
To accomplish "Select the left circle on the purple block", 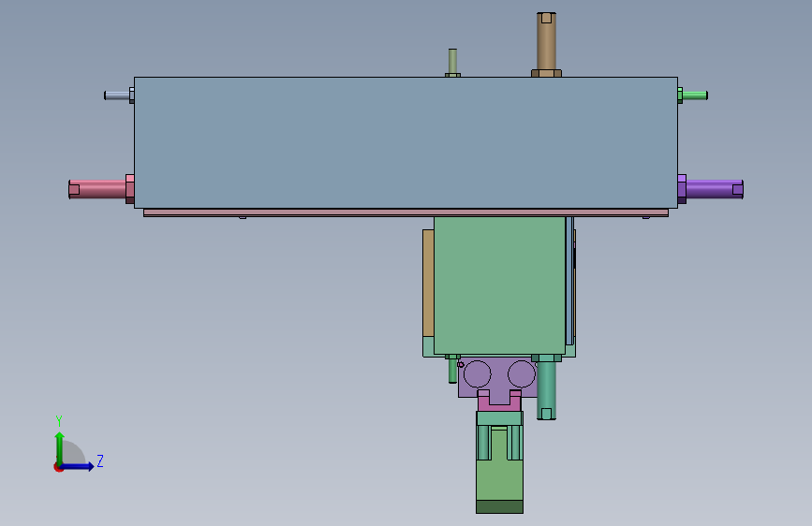I will pos(477,373).
